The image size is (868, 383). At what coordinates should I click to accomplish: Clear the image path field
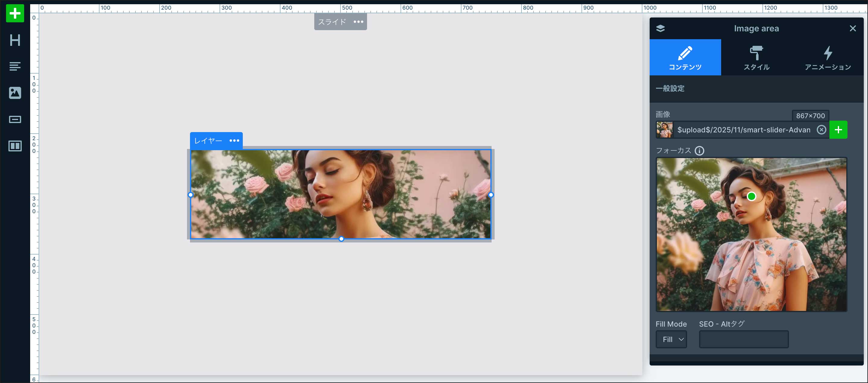pos(821,130)
